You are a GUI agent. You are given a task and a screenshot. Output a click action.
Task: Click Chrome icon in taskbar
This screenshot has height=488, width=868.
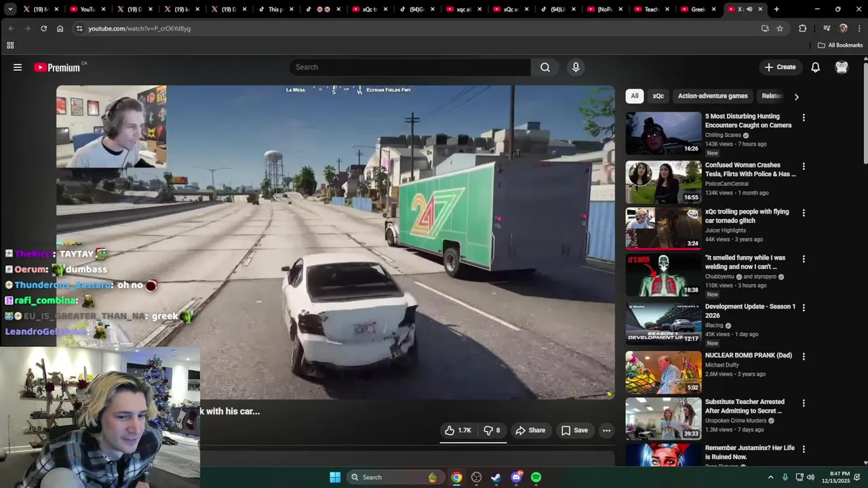pyautogui.click(x=456, y=477)
